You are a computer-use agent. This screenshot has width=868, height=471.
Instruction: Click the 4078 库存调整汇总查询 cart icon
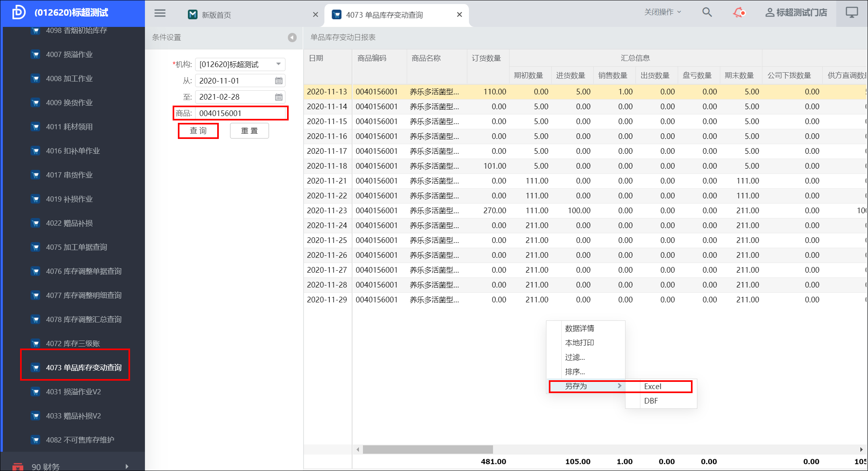pos(36,320)
